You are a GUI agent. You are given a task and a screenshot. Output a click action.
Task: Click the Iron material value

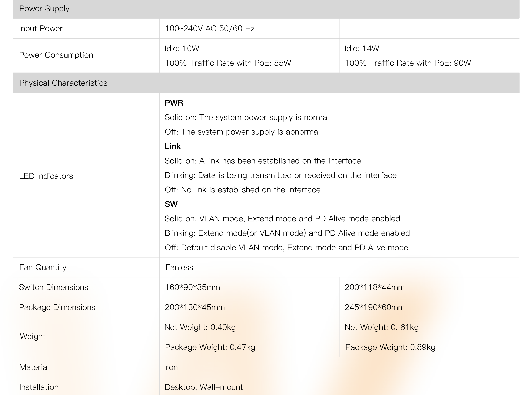[x=171, y=367]
